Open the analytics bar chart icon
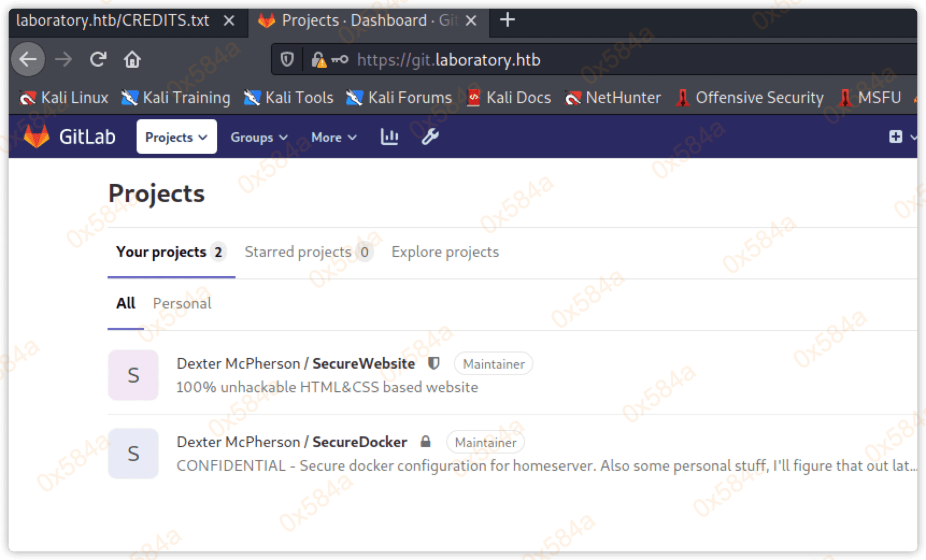The height and width of the screenshot is (560, 926). tap(389, 137)
